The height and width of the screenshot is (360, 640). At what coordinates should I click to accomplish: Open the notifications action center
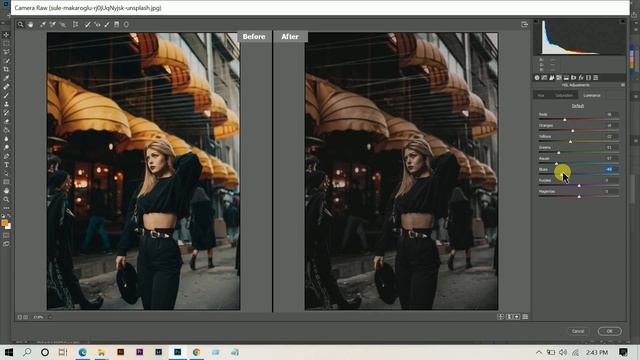(623, 352)
